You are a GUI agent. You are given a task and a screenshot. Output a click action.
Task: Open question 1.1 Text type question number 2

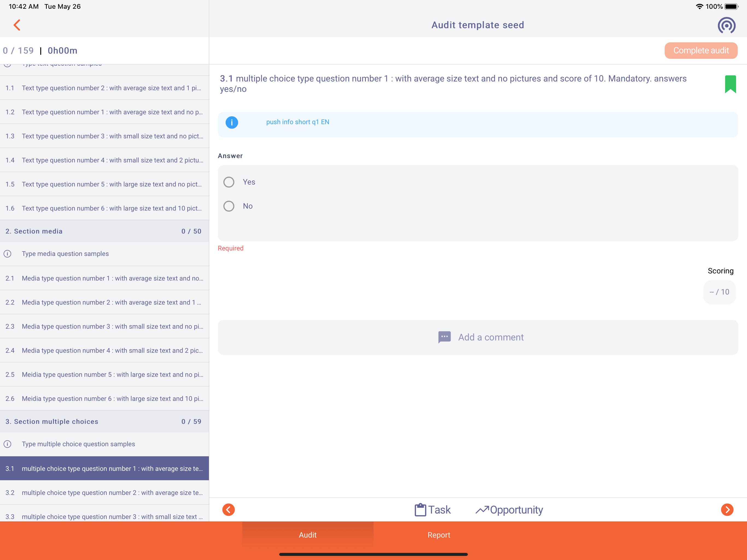tap(104, 88)
